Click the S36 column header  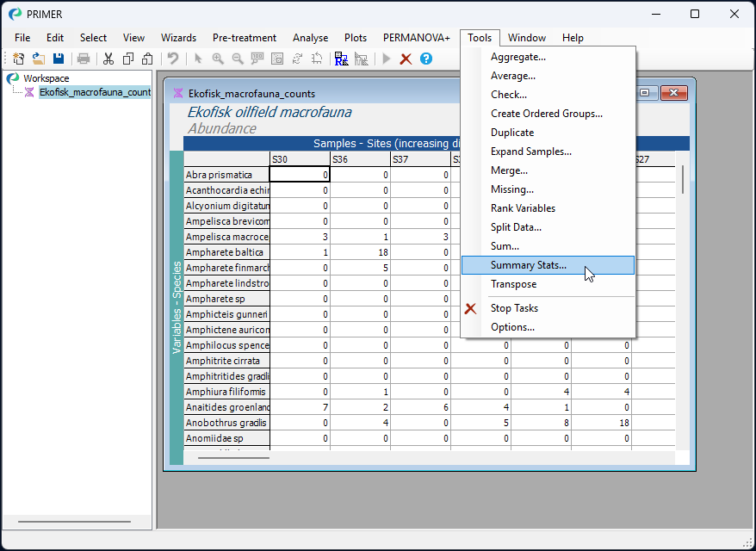tap(359, 159)
